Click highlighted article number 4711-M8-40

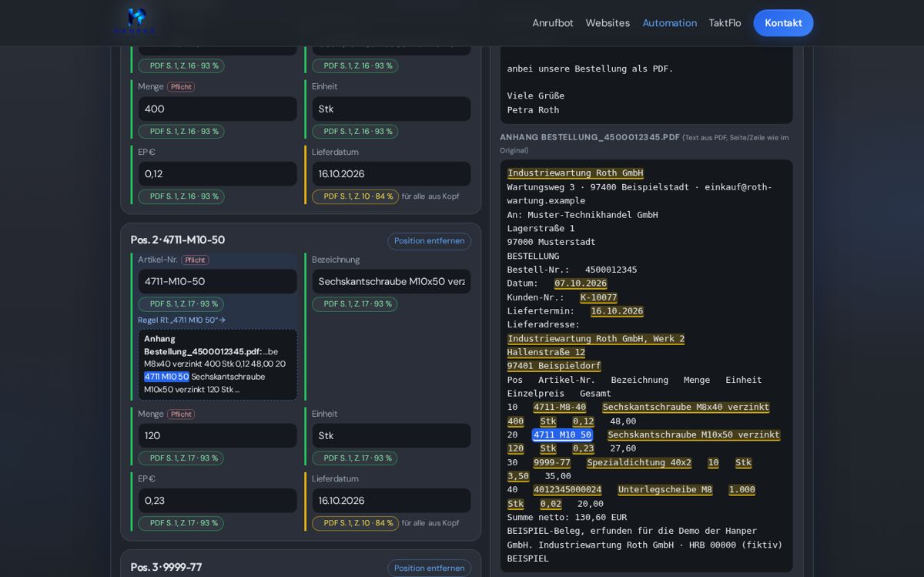[560, 408]
